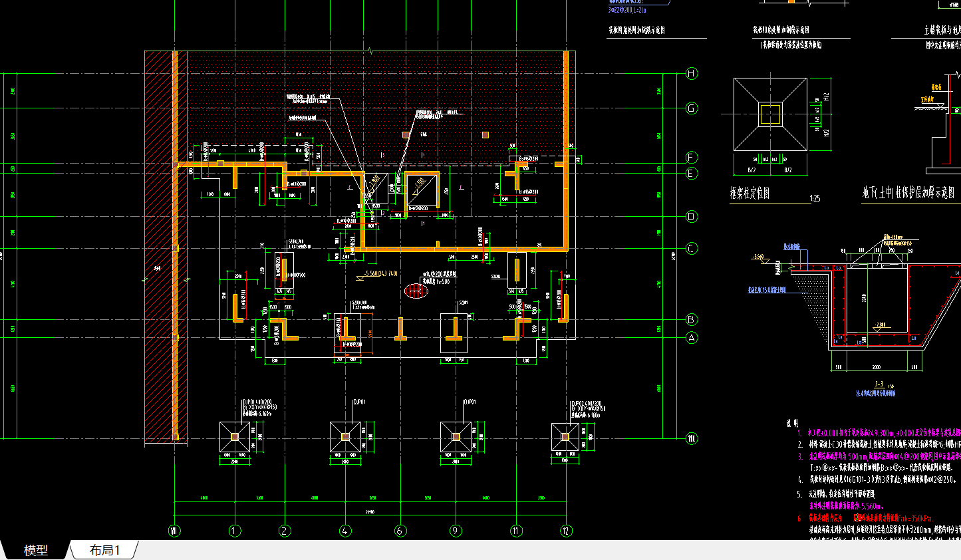Pick bottom axis bubble 4
This screenshot has width=961, height=560.
pyautogui.click(x=345, y=531)
